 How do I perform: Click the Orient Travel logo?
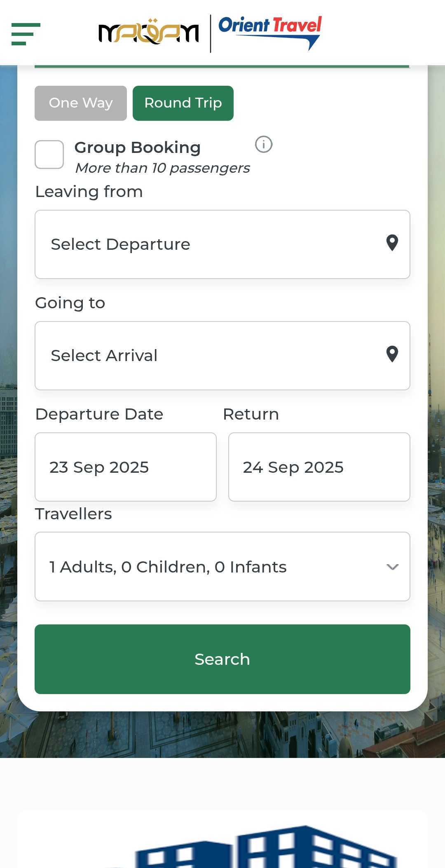click(x=270, y=32)
